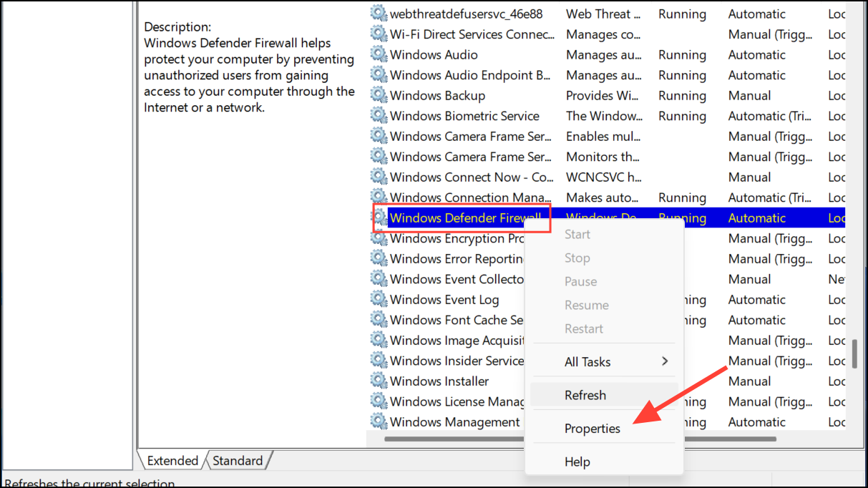Click gear icon beside Windows License Manager
Viewport: 868px width, 488px height.
(378, 401)
